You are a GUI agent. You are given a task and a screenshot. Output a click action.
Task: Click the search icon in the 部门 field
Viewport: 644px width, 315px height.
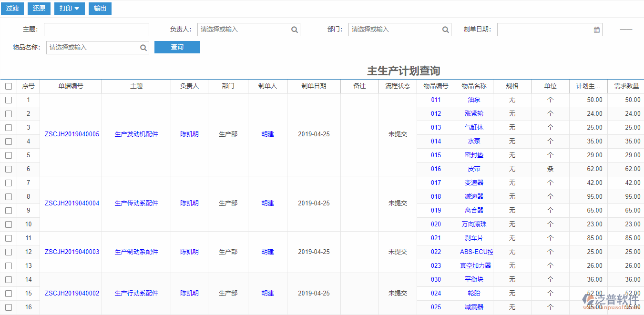[x=445, y=29]
